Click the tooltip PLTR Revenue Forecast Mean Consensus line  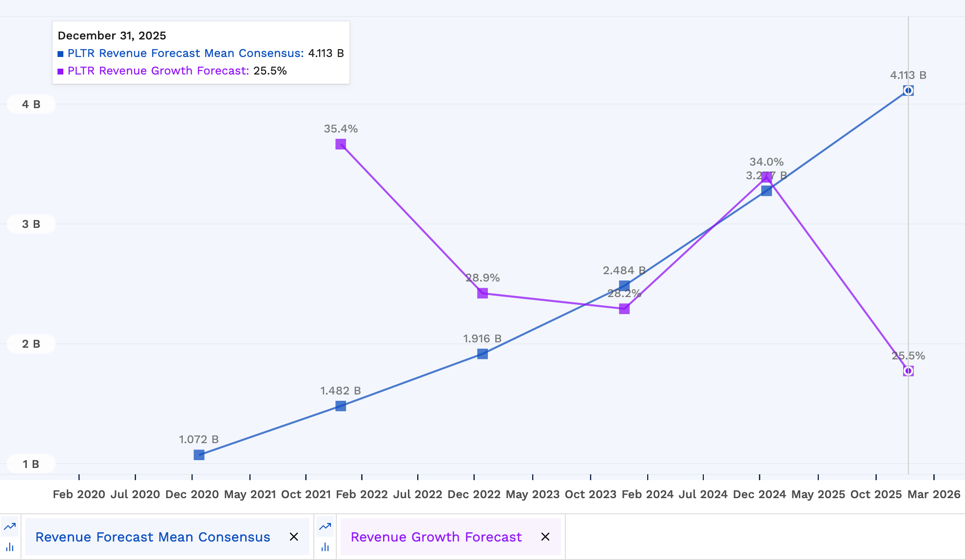point(201,53)
